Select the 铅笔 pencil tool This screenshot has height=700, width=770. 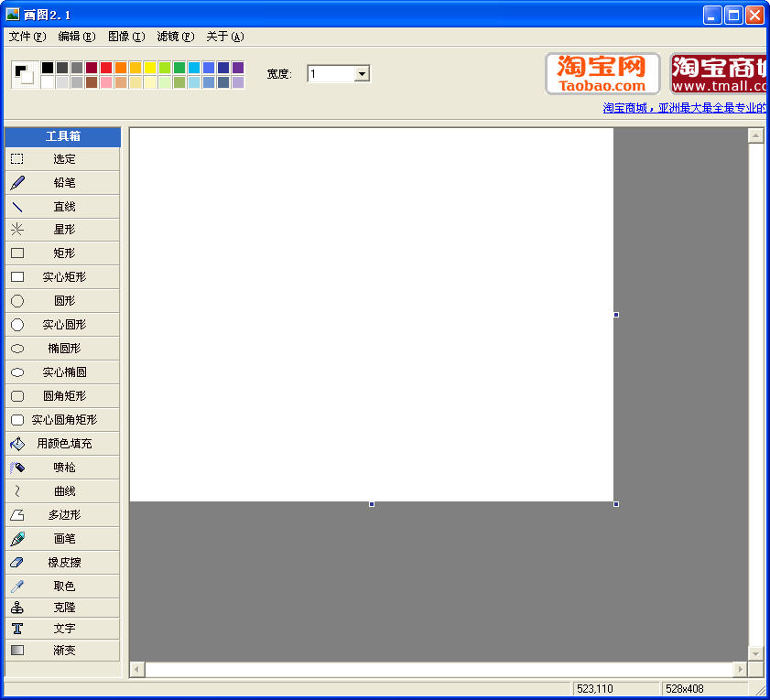click(61, 182)
